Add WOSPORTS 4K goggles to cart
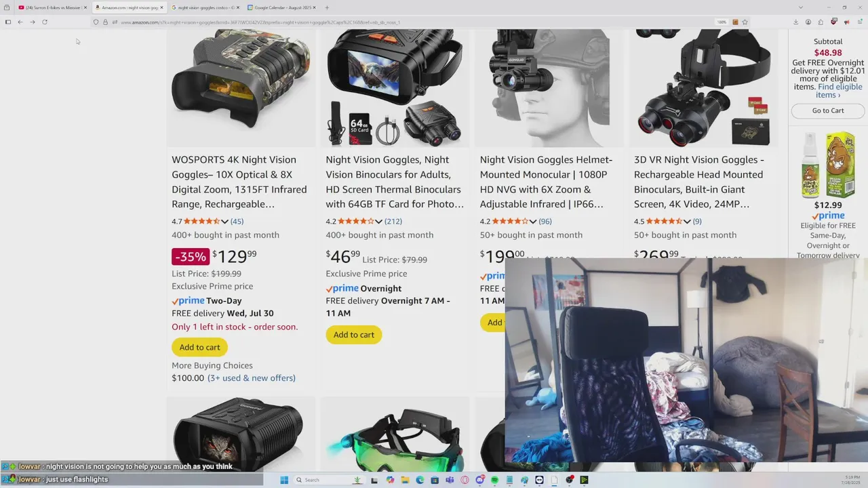 tap(199, 347)
